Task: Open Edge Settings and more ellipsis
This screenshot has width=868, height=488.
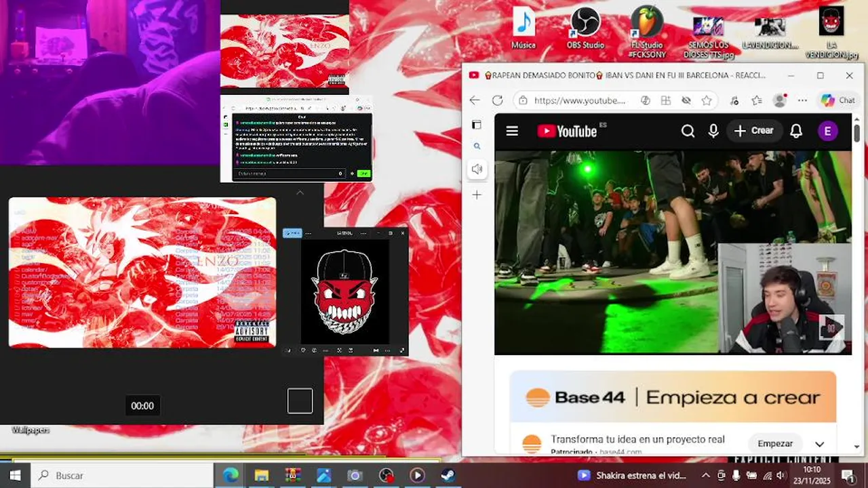Action: click(802, 100)
